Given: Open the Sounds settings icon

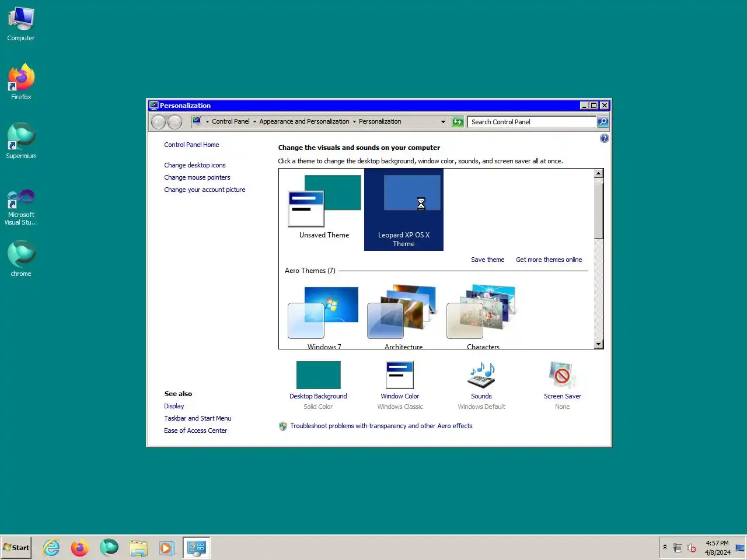Looking at the screenshot, I should pos(481,375).
